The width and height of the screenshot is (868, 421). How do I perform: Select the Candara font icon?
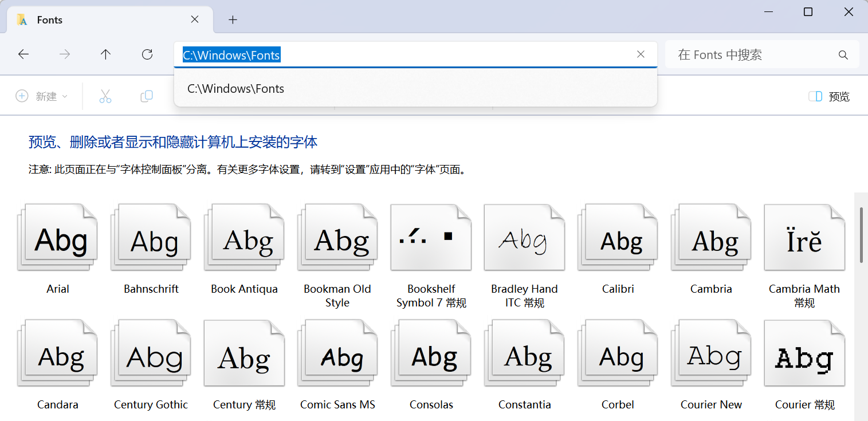[57, 353]
